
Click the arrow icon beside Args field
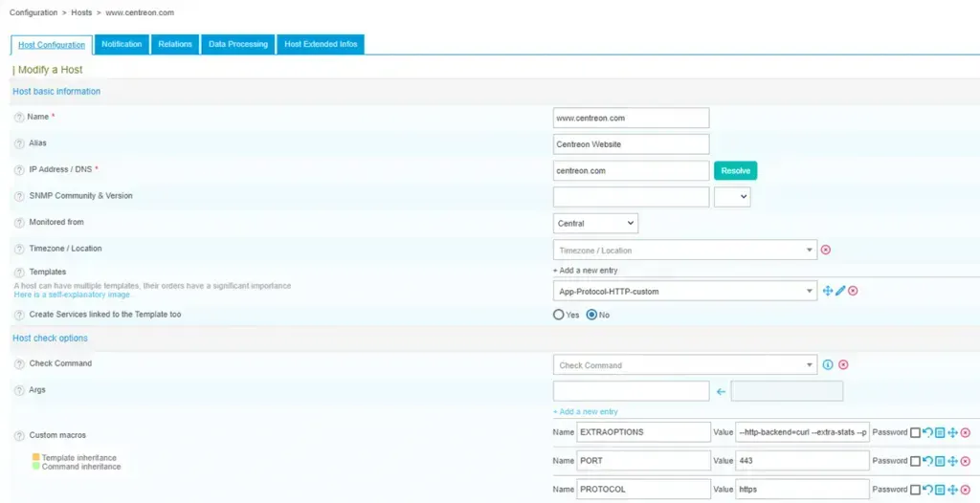pyautogui.click(x=721, y=391)
